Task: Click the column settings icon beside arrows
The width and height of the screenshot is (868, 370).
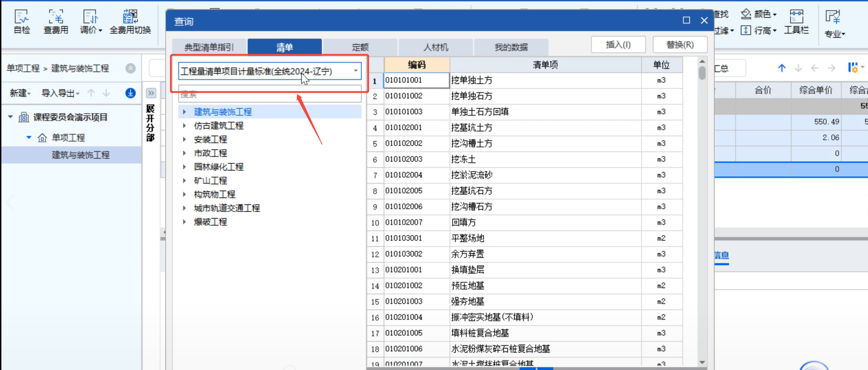Action: coord(854,68)
